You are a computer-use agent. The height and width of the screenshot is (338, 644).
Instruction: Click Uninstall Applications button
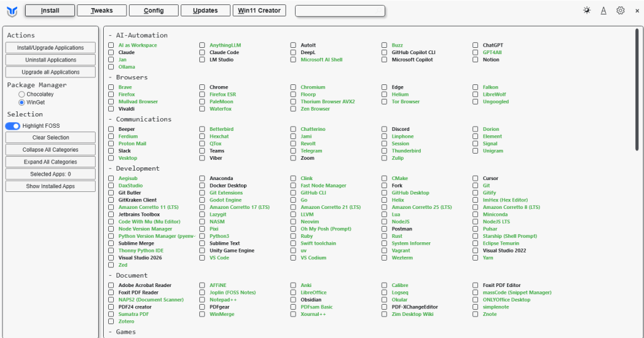(50, 60)
